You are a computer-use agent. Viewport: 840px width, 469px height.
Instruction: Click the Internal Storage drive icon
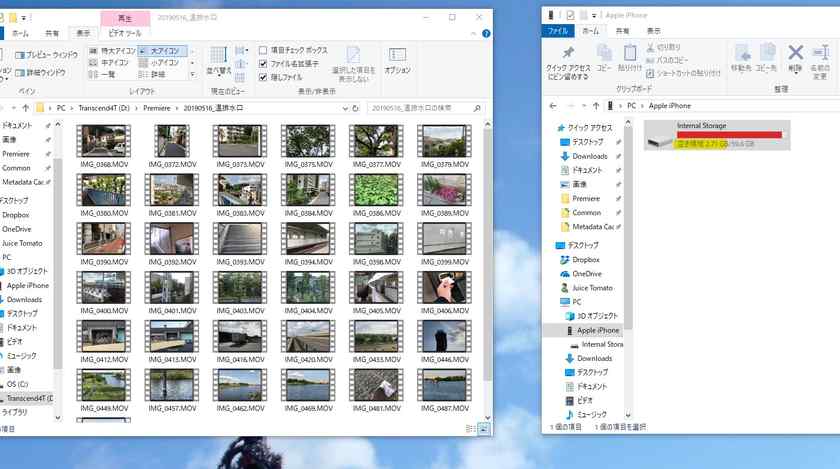click(x=659, y=140)
